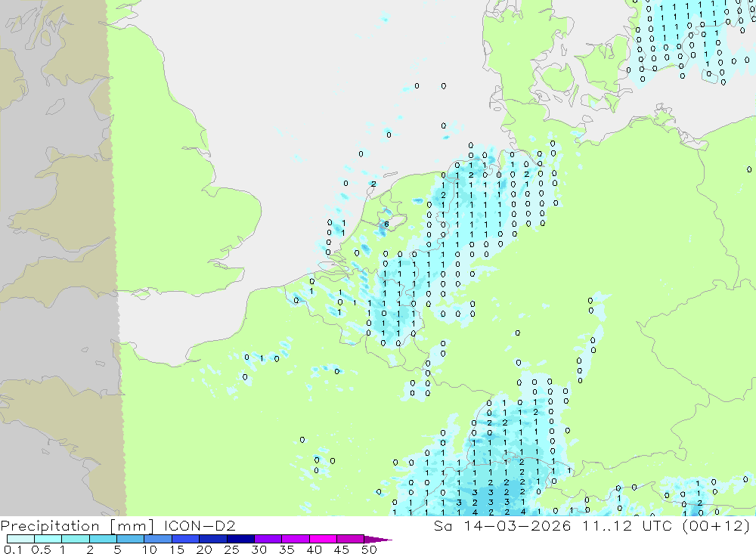Click the 45–50 mm legend color swatch
756x554 pixels.
pos(350,539)
